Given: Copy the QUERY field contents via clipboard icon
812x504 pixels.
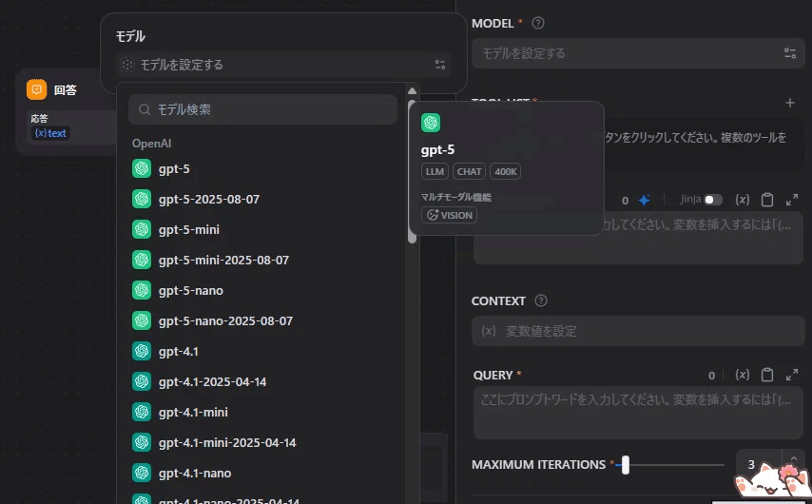Looking at the screenshot, I should 767,375.
